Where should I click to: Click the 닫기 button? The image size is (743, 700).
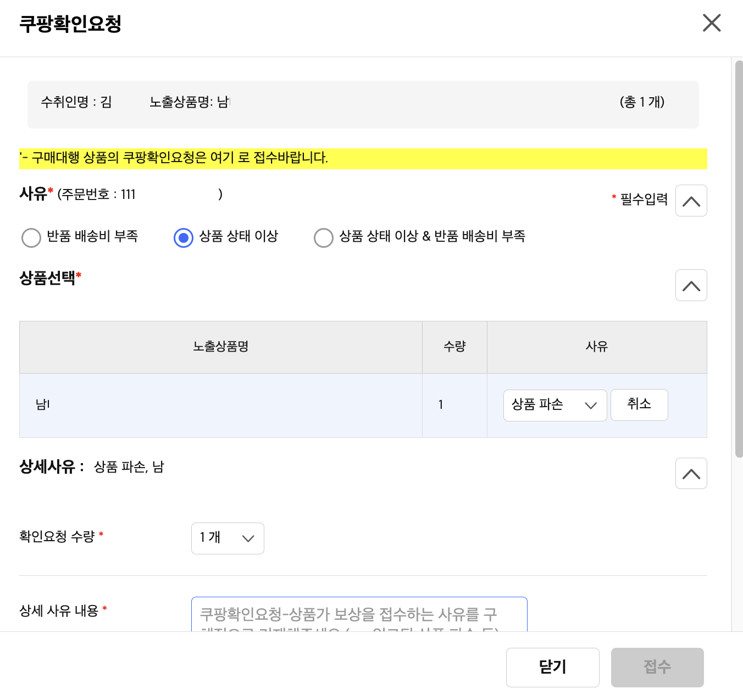click(x=553, y=668)
